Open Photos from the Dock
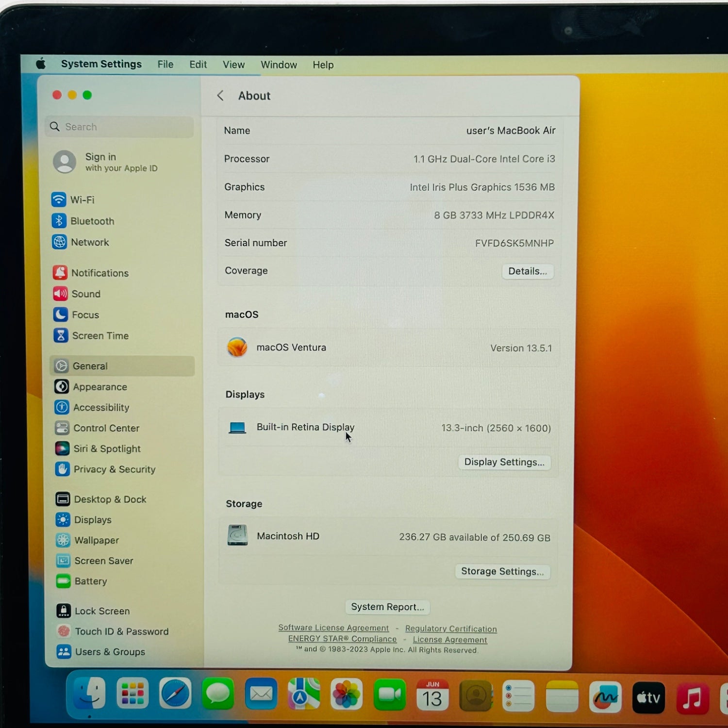Screen dimensions: 728x728 (347, 695)
